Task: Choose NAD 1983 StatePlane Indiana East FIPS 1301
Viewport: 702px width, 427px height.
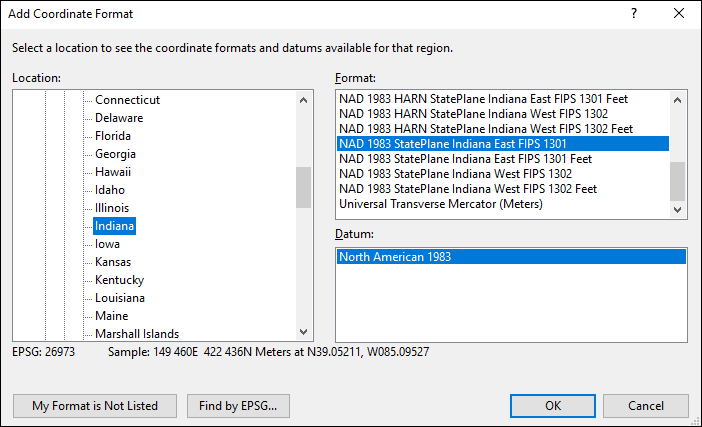Action: 502,144
